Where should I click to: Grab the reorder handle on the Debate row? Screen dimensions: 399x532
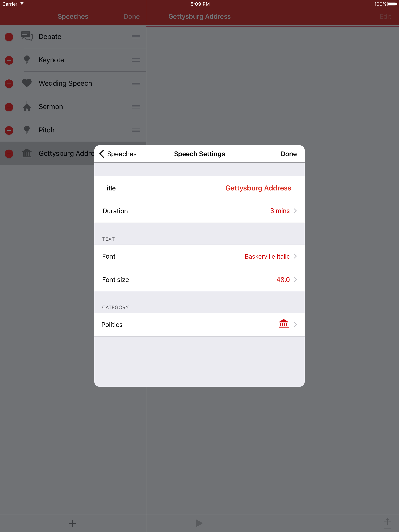tap(136, 37)
